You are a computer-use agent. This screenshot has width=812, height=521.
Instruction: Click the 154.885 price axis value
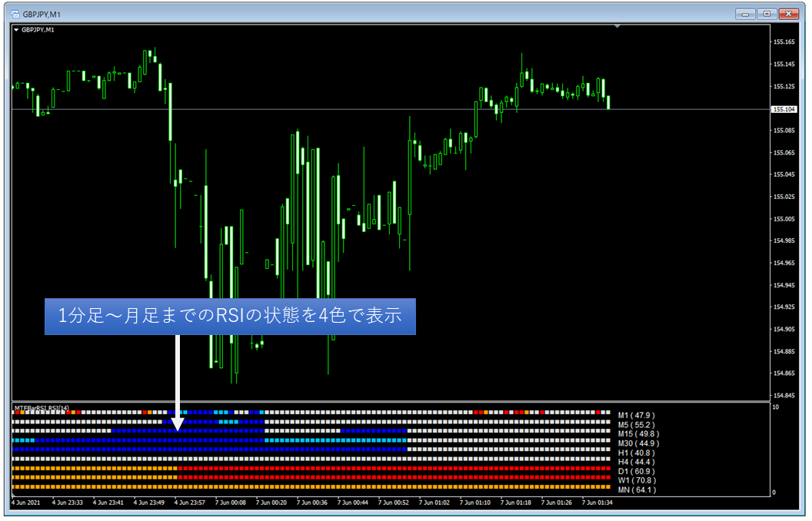click(x=784, y=351)
